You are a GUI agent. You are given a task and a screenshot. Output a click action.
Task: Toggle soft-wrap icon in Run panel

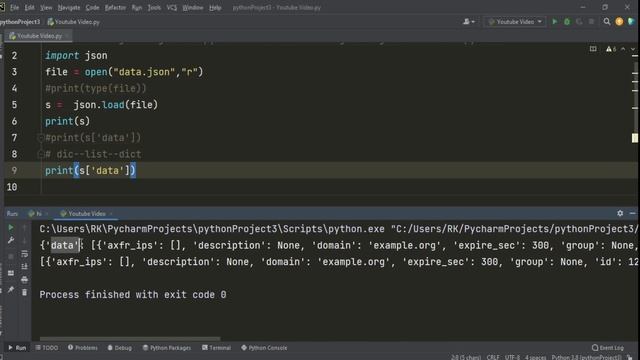24,254
